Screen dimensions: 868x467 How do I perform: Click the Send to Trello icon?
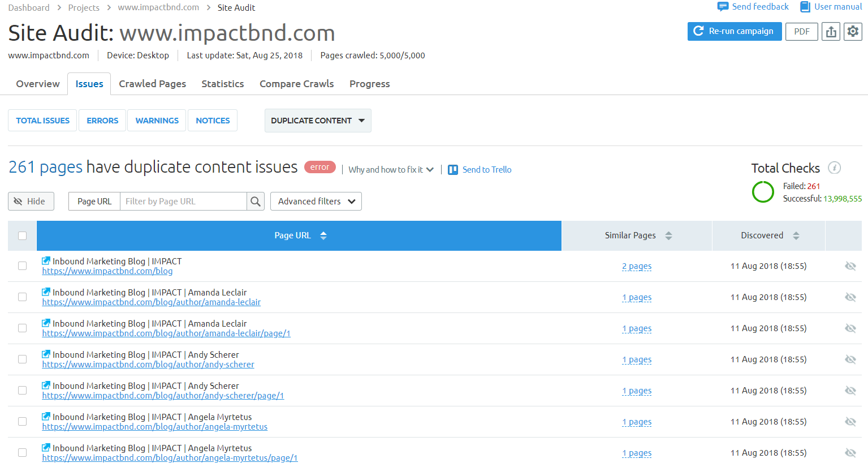pyautogui.click(x=453, y=170)
